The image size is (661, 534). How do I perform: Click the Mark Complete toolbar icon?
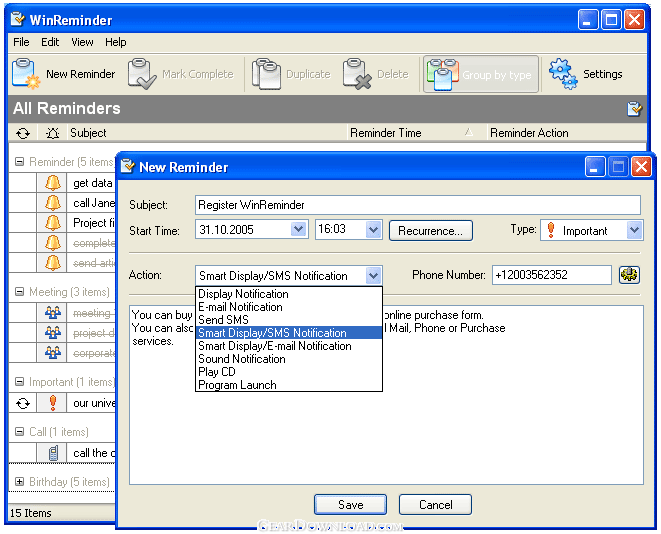[142, 74]
